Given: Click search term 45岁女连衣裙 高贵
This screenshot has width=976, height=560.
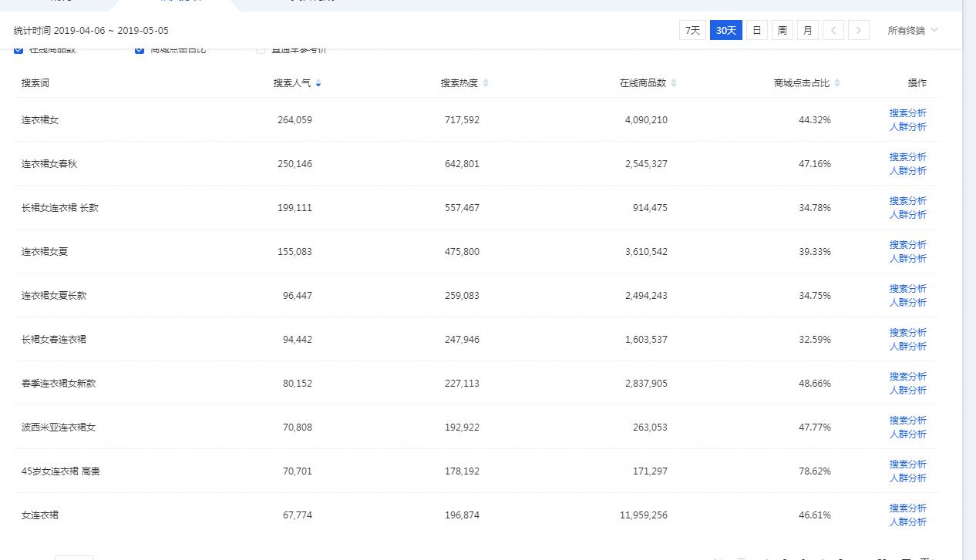Looking at the screenshot, I should pos(61,471).
